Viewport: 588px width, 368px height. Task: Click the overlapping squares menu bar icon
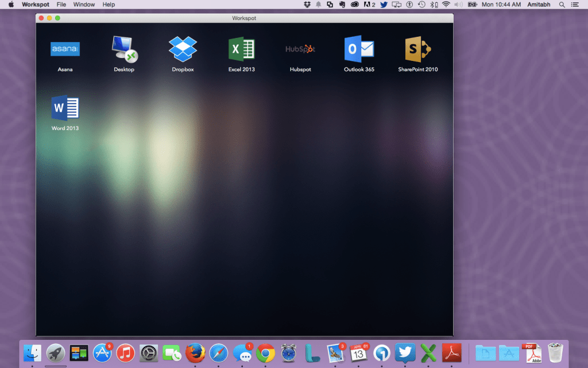point(330,5)
